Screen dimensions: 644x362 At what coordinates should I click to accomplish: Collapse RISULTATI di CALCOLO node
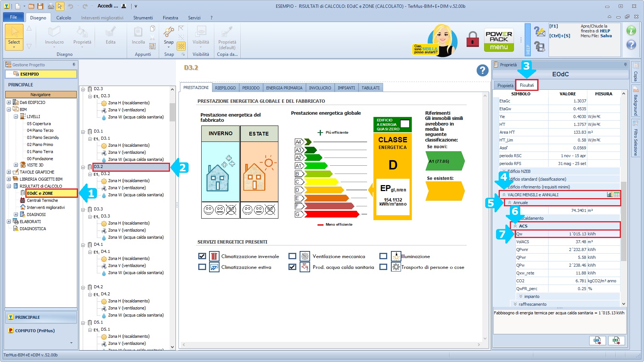tap(9, 186)
